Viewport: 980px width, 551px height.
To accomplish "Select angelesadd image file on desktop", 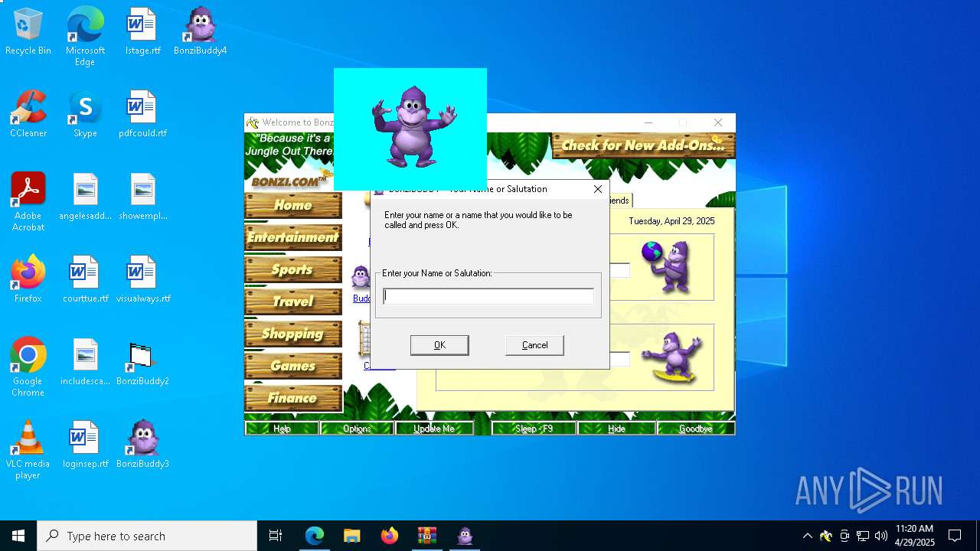I will (x=85, y=197).
